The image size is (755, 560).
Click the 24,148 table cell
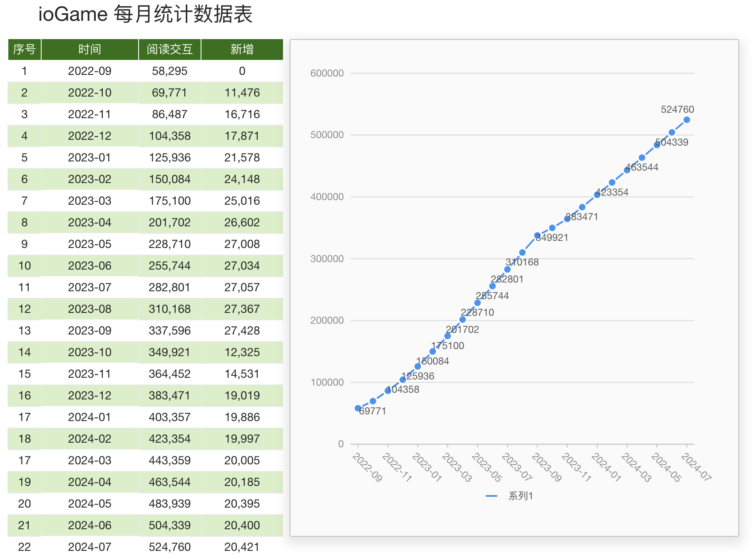(242, 179)
